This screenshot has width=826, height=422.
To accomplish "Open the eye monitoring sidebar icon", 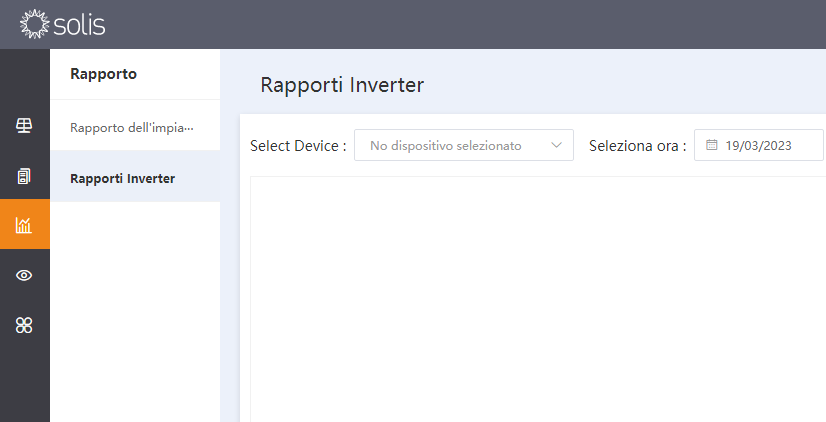I will pyautogui.click(x=24, y=275).
